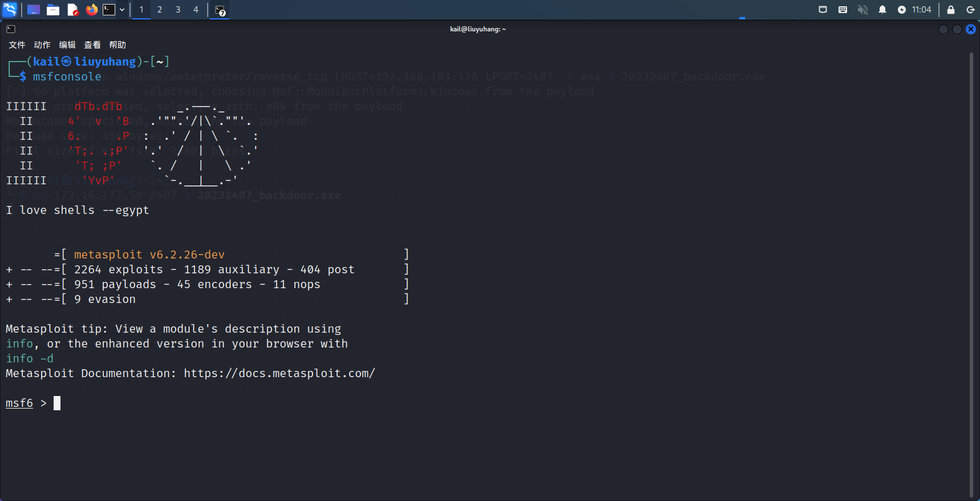Click the '9 evasion' text
This screenshot has height=501, width=980.
105,299
